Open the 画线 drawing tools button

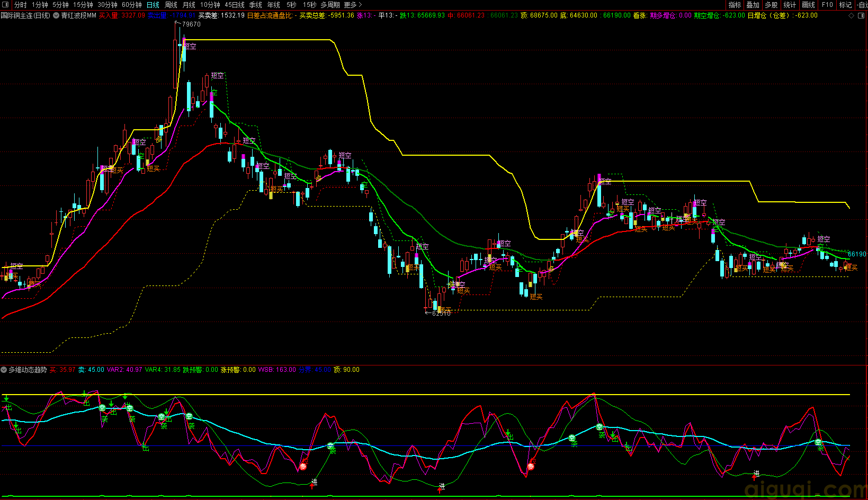click(x=808, y=5)
